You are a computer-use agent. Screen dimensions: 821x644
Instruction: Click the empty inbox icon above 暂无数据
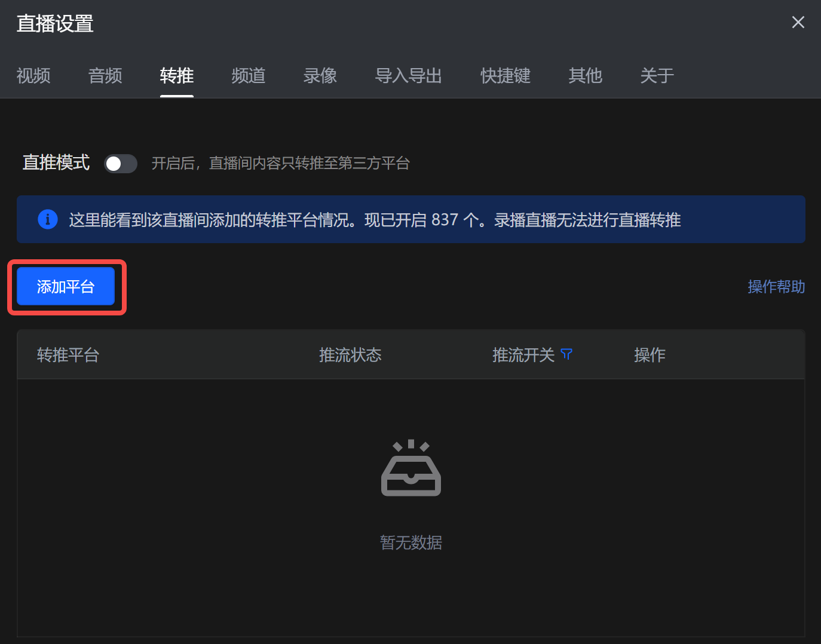[411, 468]
